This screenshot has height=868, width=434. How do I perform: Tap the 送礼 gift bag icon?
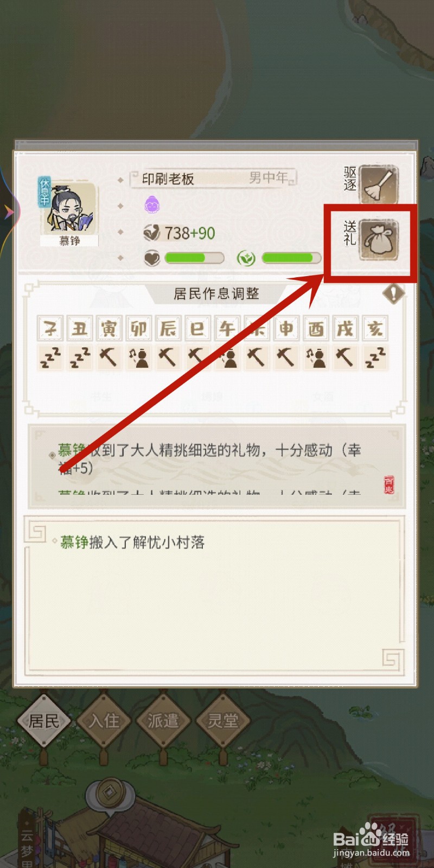[379, 240]
